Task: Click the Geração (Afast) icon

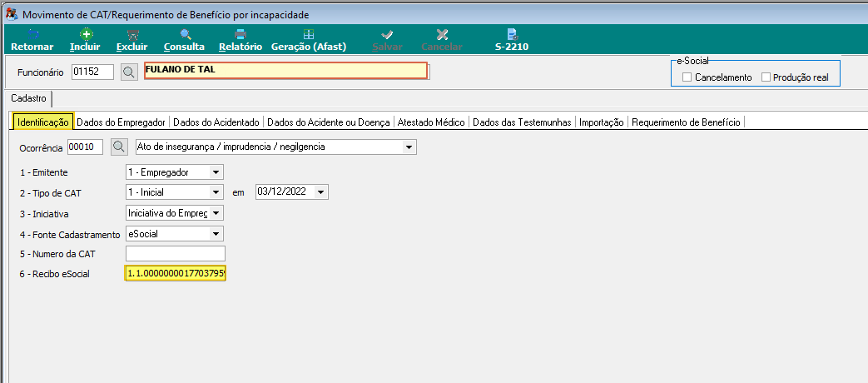Action: pyautogui.click(x=309, y=34)
